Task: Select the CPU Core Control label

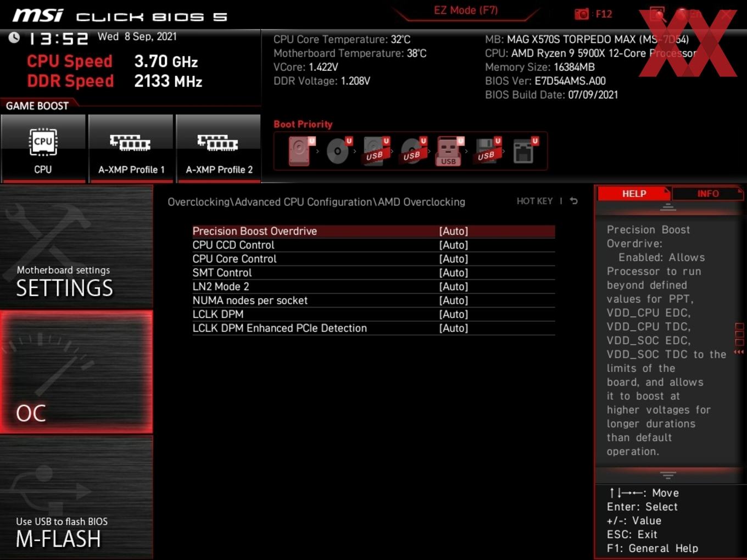Action: pos(235,259)
